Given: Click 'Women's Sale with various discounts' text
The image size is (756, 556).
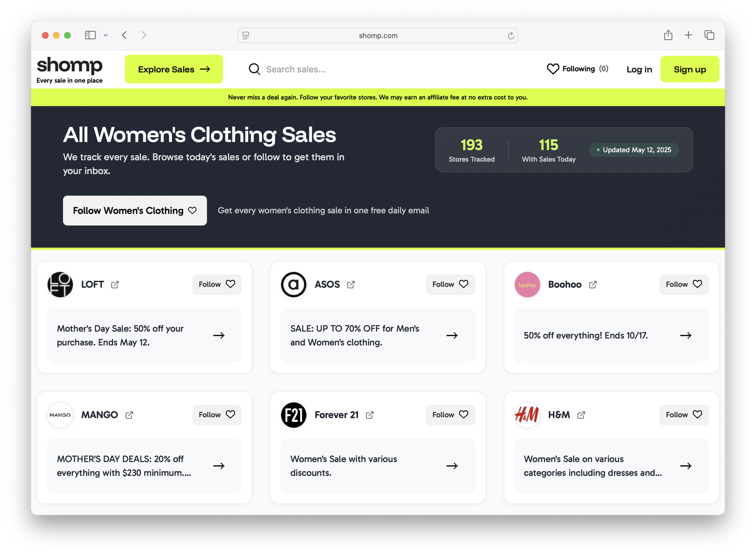Looking at the screenshot, I should click(344, 466).
